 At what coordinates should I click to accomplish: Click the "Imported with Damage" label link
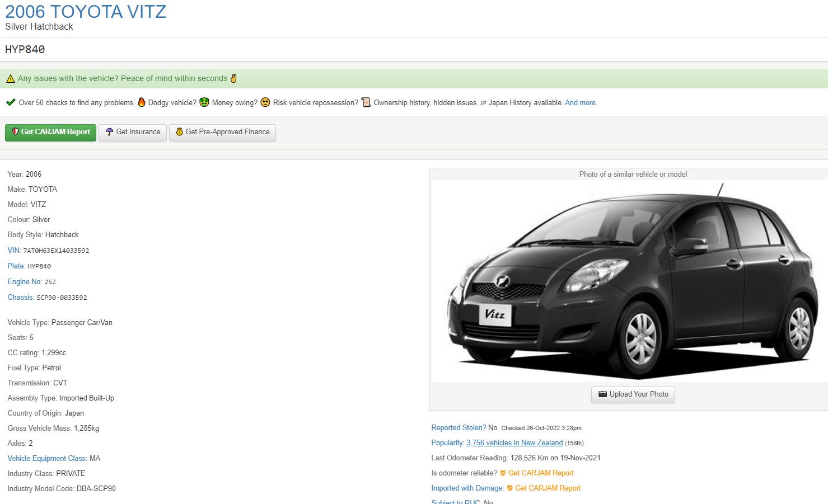[x=467, y=488]
